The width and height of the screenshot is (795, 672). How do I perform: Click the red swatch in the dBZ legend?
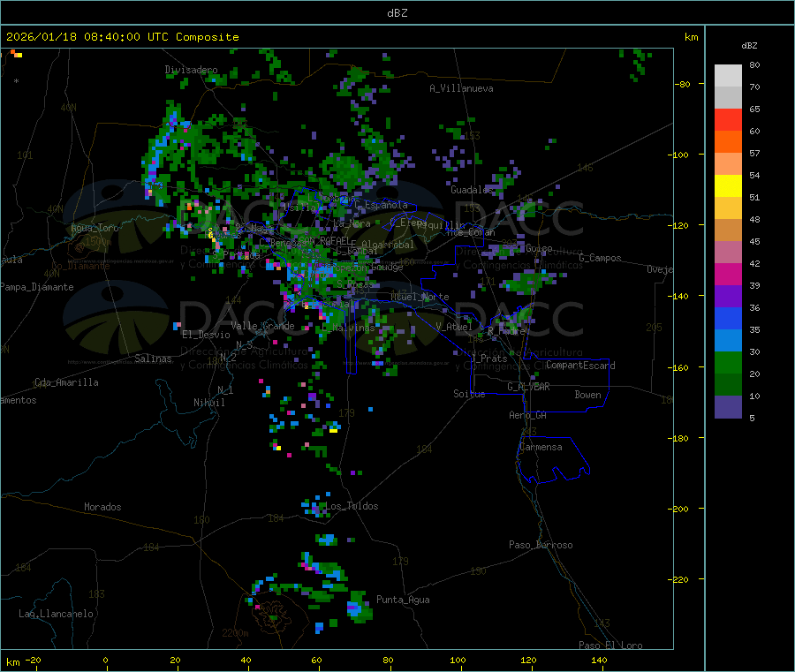[x=728, y=119]
